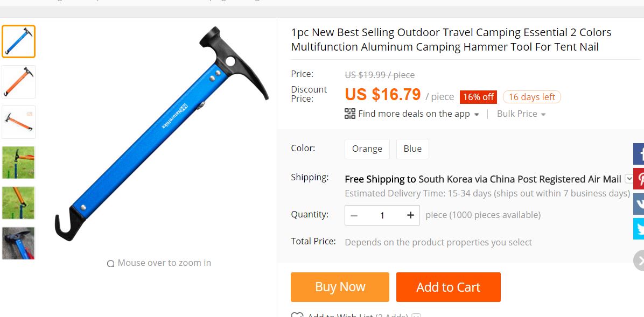
Task: Close the social share sidebar
Action: [639, 261]
